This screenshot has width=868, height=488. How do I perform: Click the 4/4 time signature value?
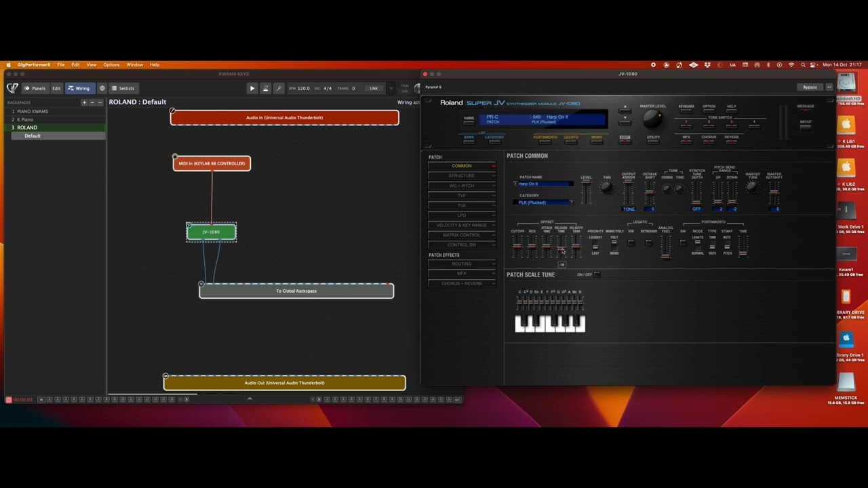[328, 88]
